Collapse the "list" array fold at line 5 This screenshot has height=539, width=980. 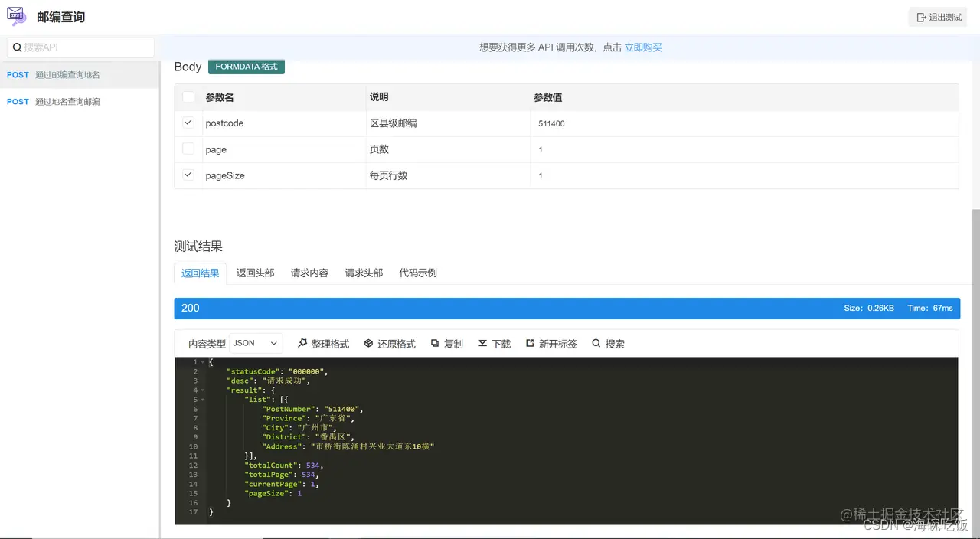[x=203, y=400]
